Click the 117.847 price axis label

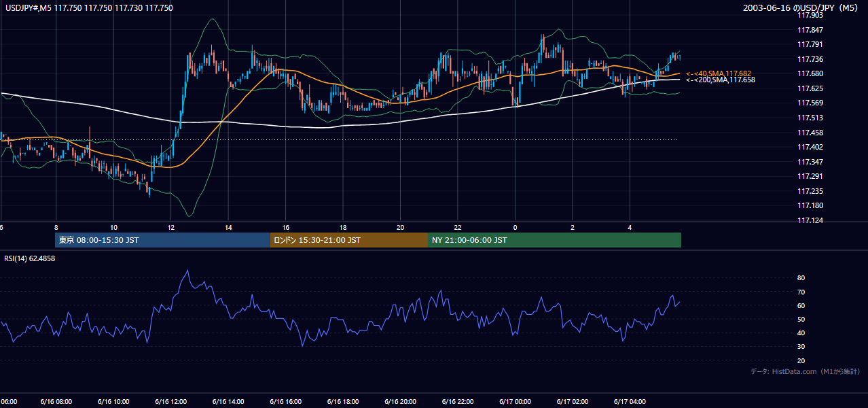(x=810, y=30)
